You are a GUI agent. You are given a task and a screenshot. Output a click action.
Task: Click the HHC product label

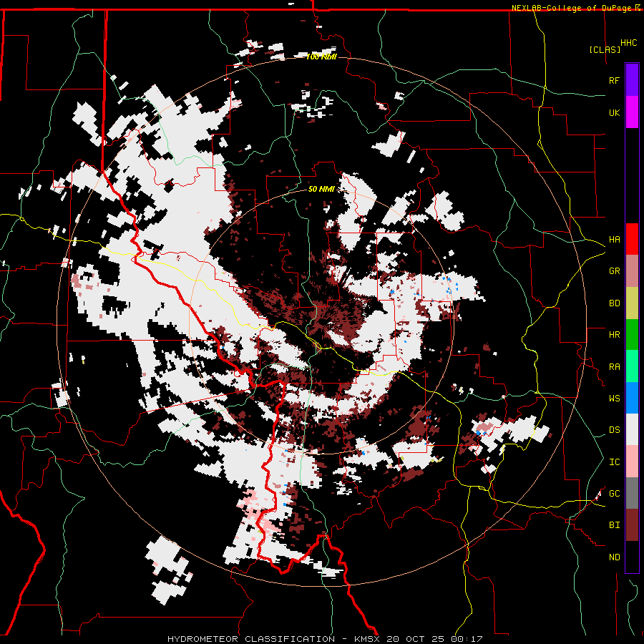click(x=628, y=43)
